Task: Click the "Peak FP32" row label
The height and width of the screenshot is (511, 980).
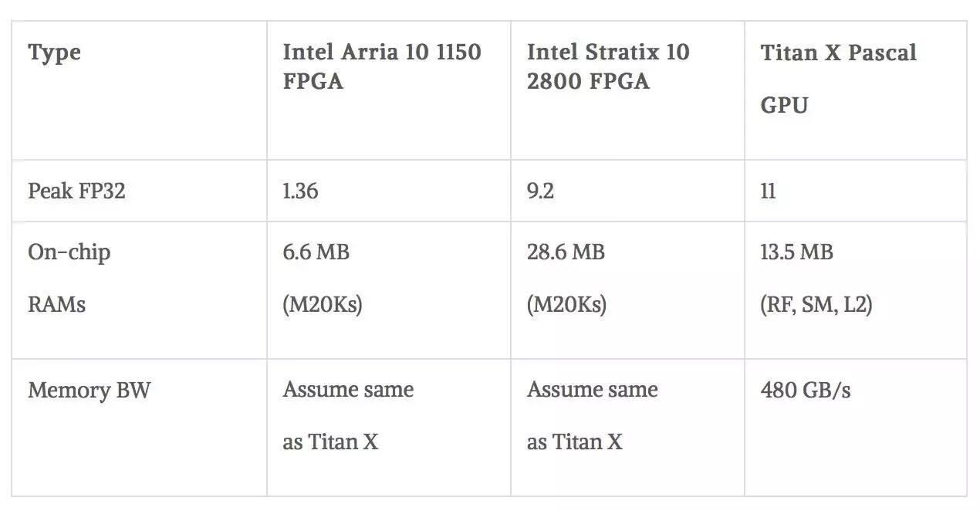Action: pos(76,191)
